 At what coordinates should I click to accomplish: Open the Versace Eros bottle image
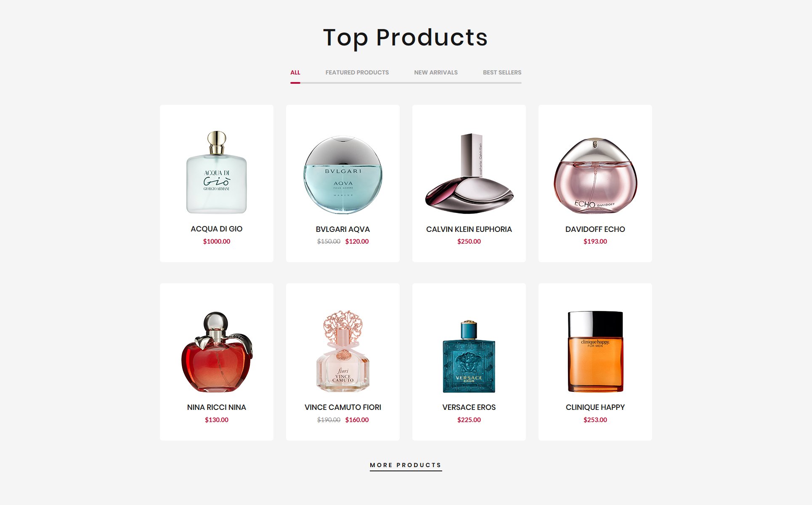(469, 356)
